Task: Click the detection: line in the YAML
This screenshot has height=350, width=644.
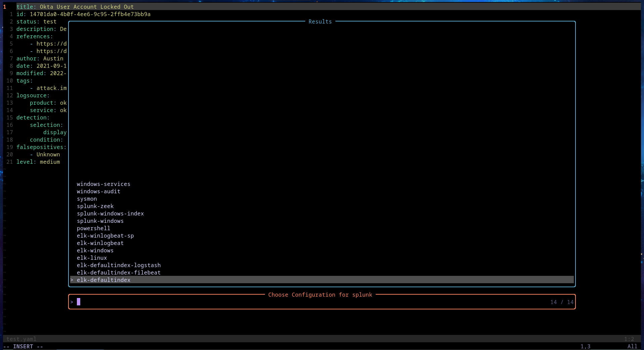Action: (33, 117)
